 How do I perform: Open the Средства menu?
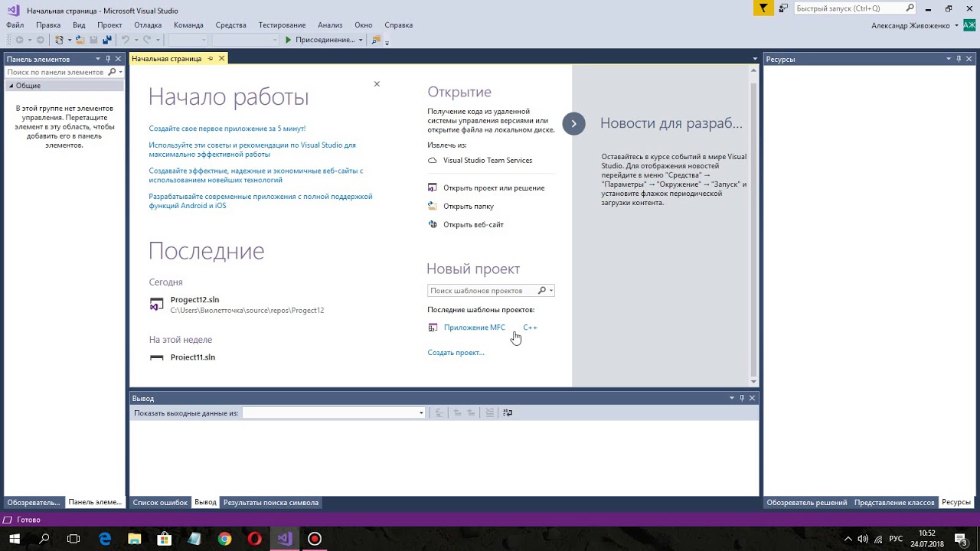click(x=230, y=25)
